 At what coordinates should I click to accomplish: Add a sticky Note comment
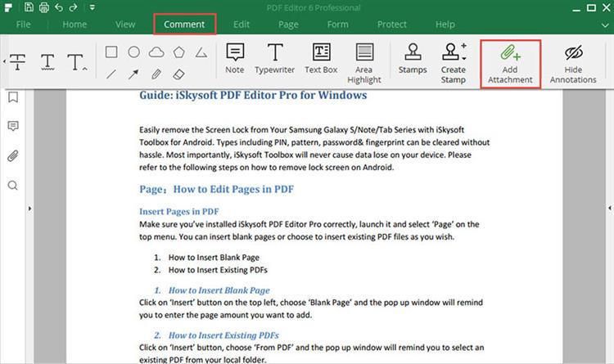(235, 59)
